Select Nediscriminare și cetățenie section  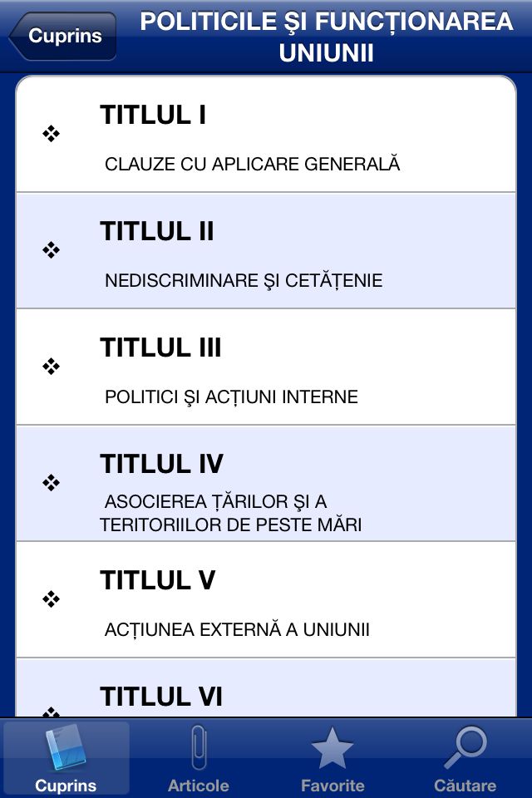tap(244, 281)
